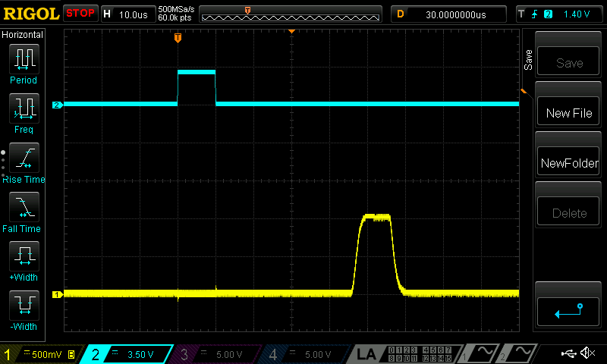Click the muted speaker sound icon
607x364 pixels.
[587, 353]
